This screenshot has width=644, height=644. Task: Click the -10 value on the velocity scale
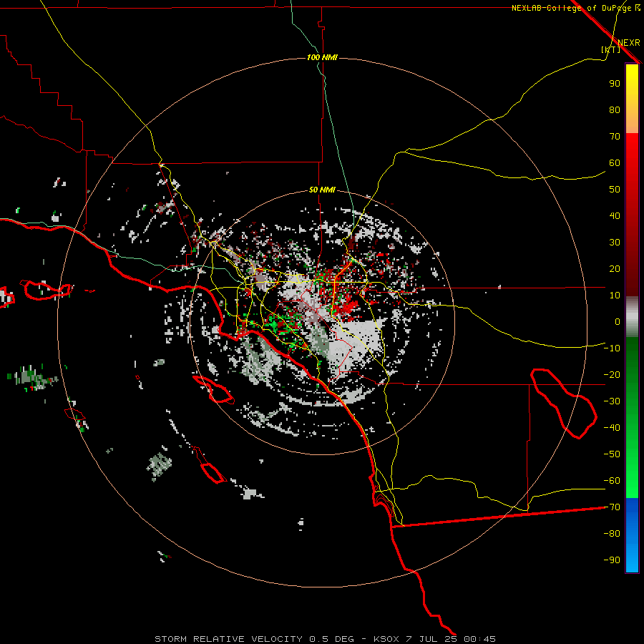pos(612,348)
